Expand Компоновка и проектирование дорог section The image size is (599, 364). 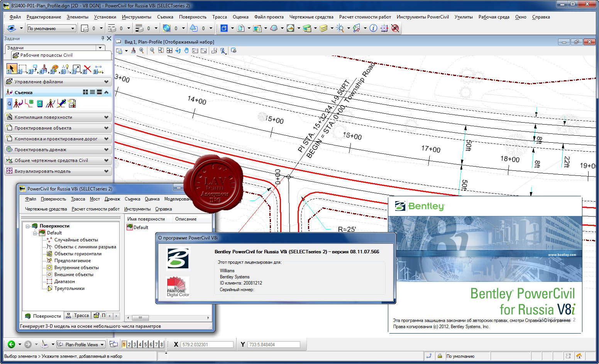[58, 139]
